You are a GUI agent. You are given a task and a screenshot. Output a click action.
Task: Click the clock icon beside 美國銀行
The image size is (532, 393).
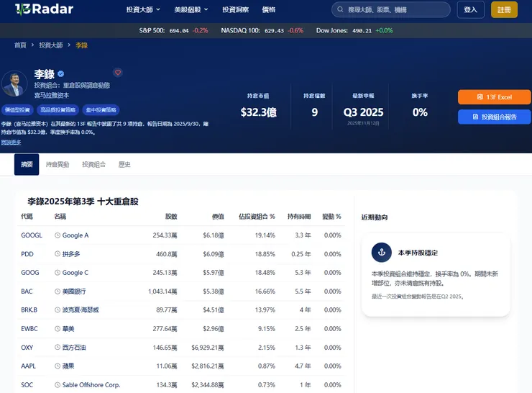58,291
